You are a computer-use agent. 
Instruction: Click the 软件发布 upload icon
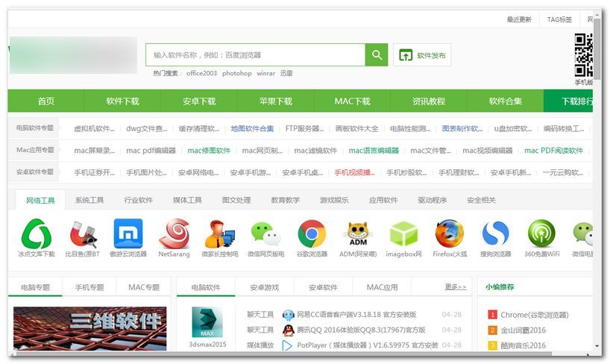coord(406,55)
